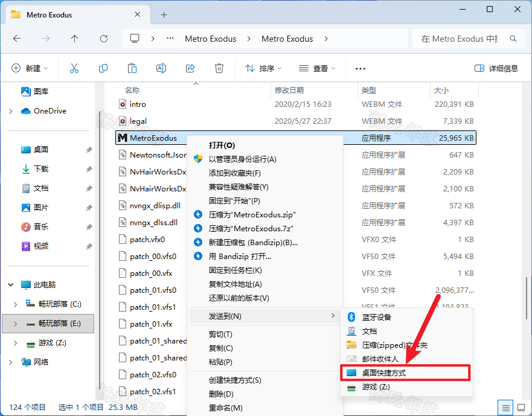
Task: Send to Bluetooth device
Action: point(406,317)
